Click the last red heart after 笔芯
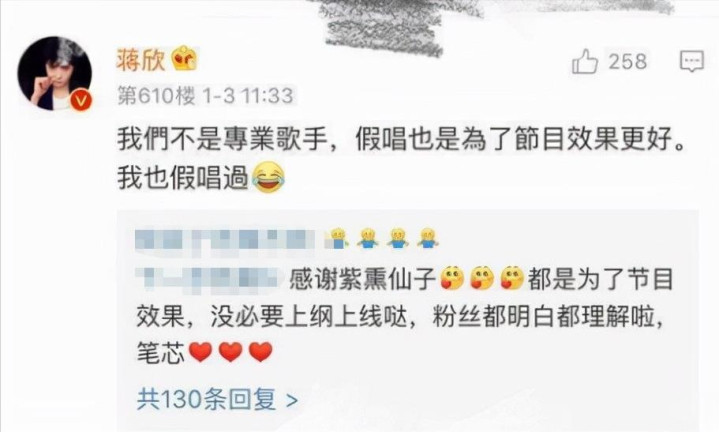 tap(261, 352)
